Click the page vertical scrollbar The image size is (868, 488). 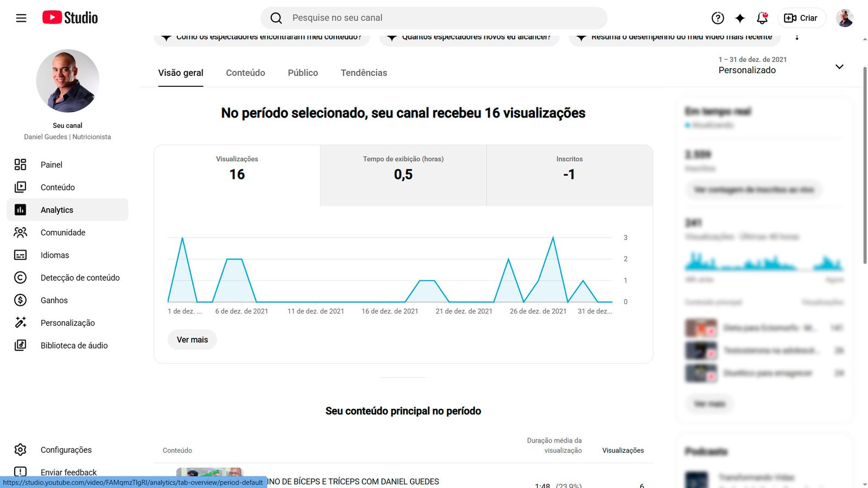(865, 165)
